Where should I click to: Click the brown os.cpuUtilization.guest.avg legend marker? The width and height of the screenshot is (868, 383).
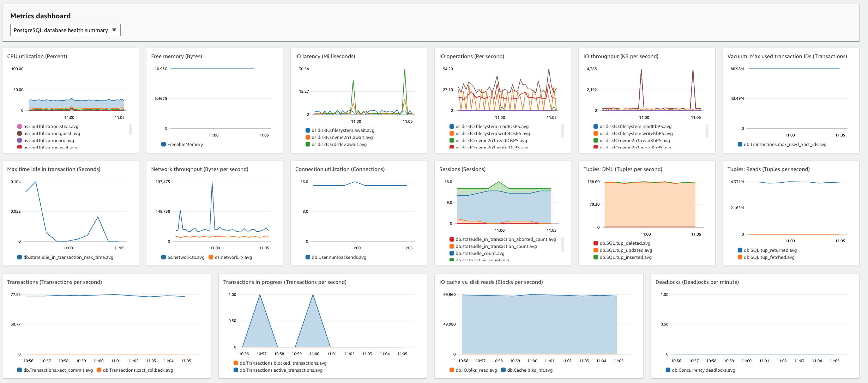pyautogui.click(x=19, y=133)
